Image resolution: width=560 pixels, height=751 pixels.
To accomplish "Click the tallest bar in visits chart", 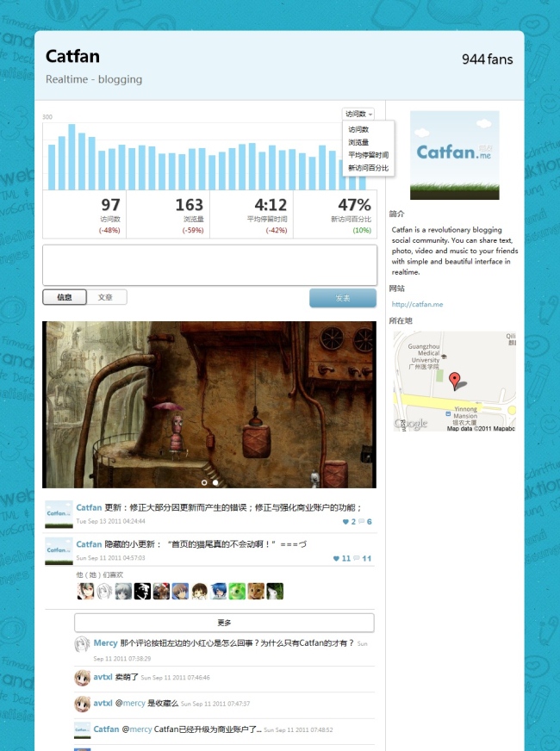I will pos(72,157).
